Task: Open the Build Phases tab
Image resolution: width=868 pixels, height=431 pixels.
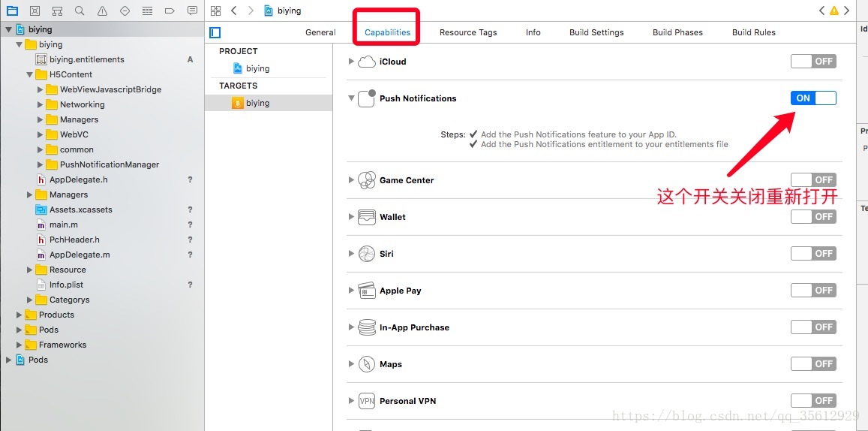Action: click(677, 32)
